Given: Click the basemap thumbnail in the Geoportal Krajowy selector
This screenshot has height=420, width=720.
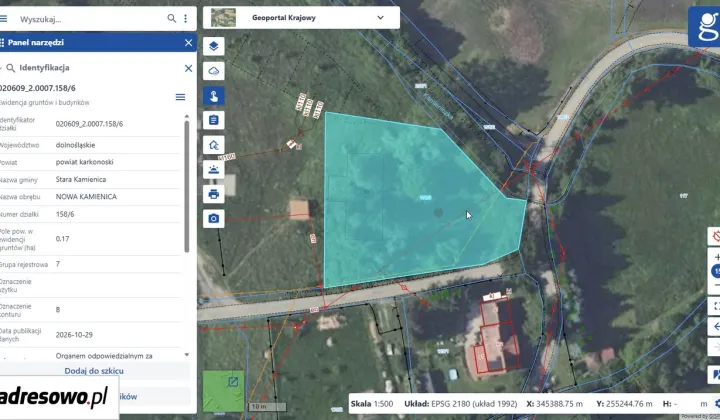Looking at the screenshot, I should point(223,18).
